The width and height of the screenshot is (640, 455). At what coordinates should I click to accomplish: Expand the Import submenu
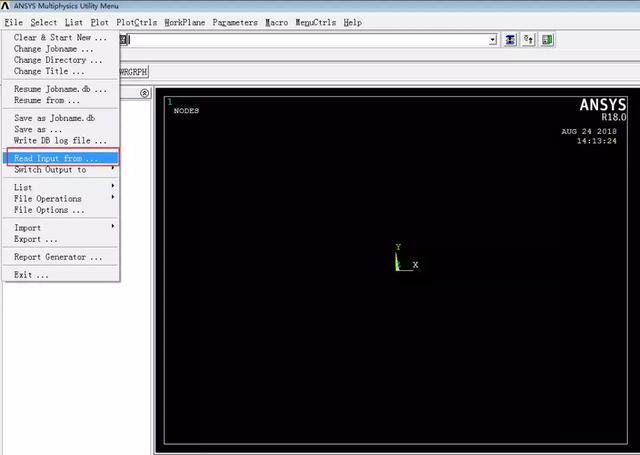pos(60,228)
